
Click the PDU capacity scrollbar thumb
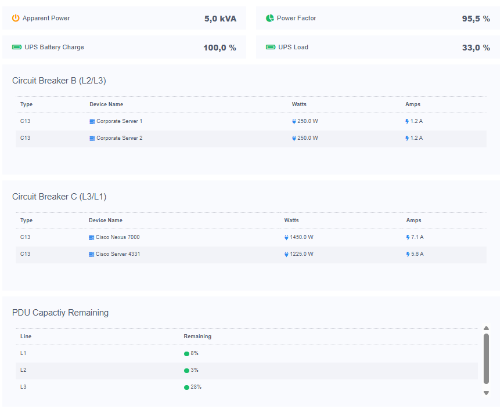[x=486, y=358]
